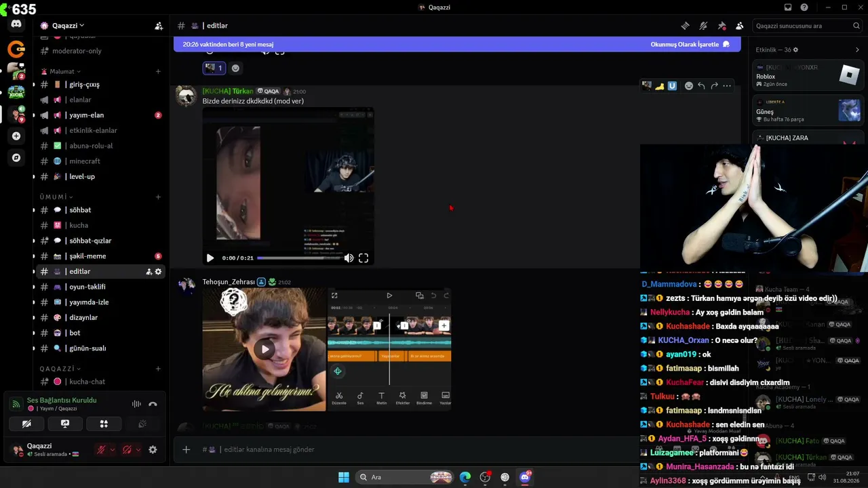Image resolution: width=868 pixels, height=488 pixels.
Task: Add another reaction below the previous message
Action: click(x=235, y=68)
